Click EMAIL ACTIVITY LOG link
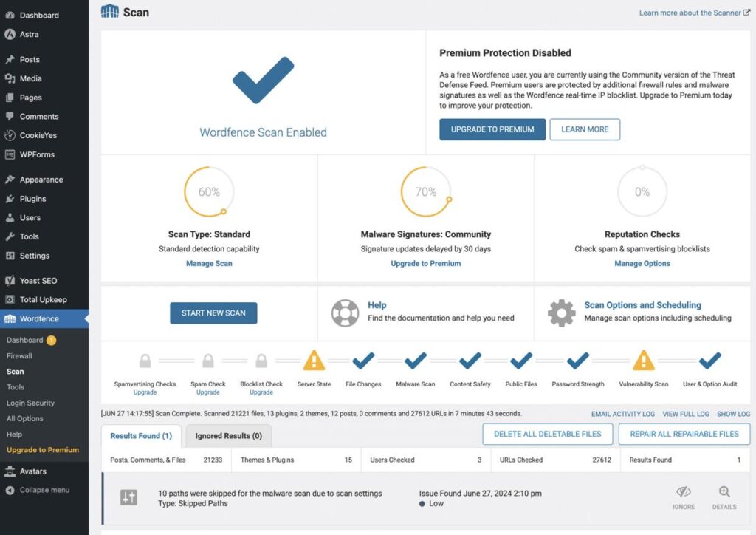Image resolution: width=756 pixels, height=535 pixels. pyautogui.click(x=623, y=413)
